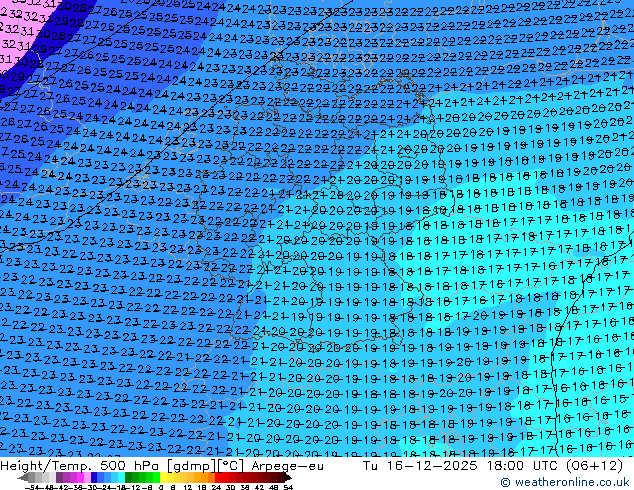Screen dimensions: 634x490
Task: Click the dark maroon right arrow end of legend
Action: (287, 477)
